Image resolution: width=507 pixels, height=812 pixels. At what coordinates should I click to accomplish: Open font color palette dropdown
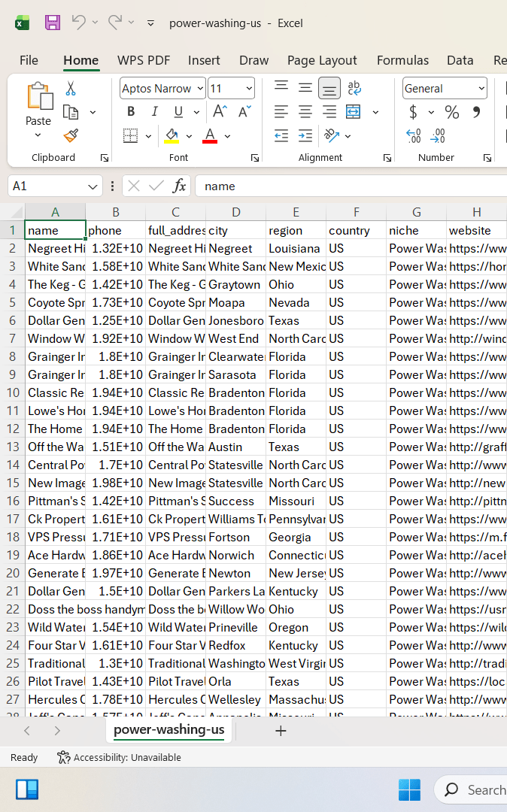coord(227,136)
